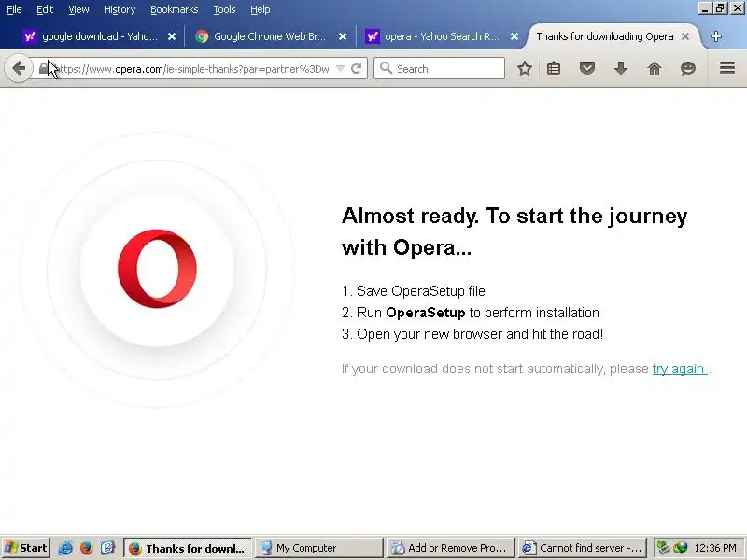
Task: Close the 'google download - Yahoo' tab
Action: (x=172, y=36)
